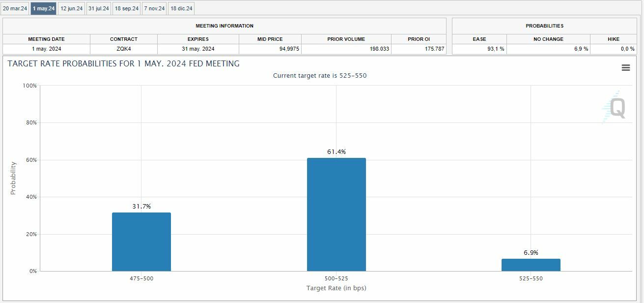Click the '31 may. 2024' expiry cell

(198, 49)
